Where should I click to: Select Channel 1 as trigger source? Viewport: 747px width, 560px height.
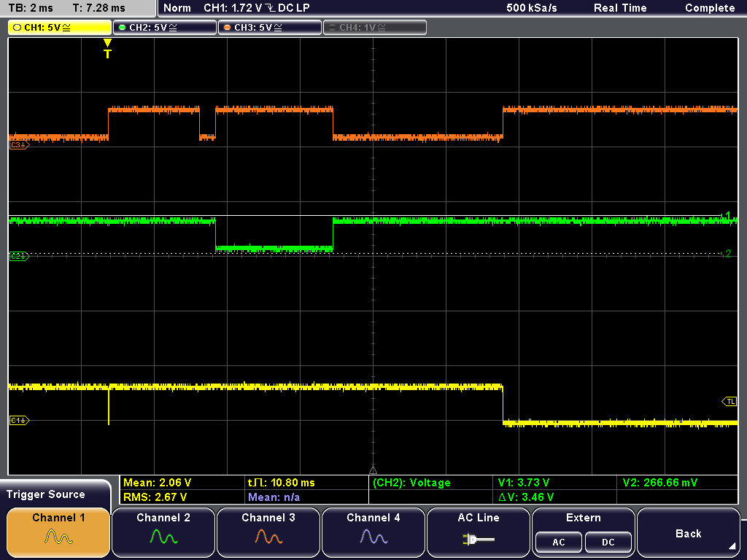(58, 532)
